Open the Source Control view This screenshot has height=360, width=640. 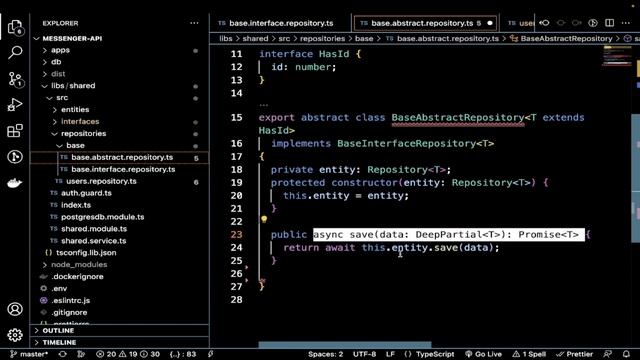16,79
